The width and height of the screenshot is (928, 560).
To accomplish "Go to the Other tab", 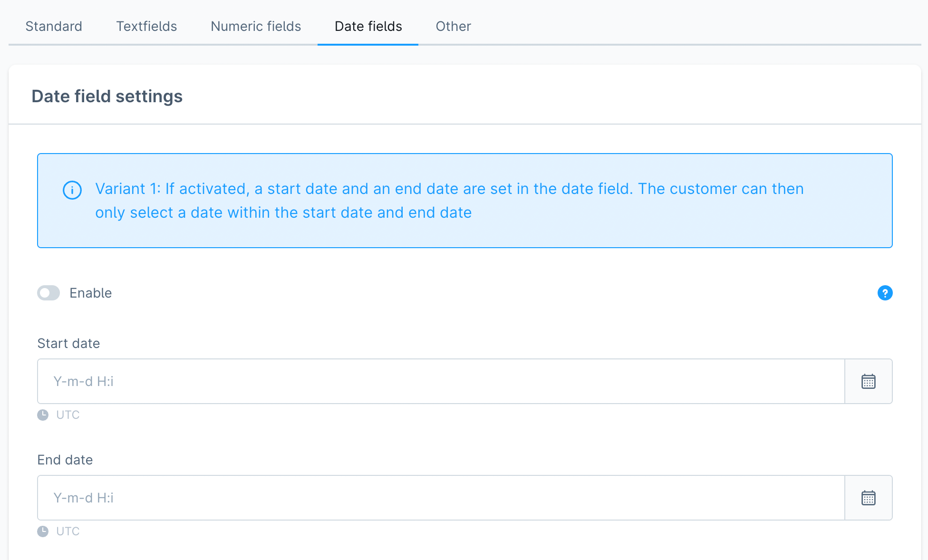I will point(453,26).
